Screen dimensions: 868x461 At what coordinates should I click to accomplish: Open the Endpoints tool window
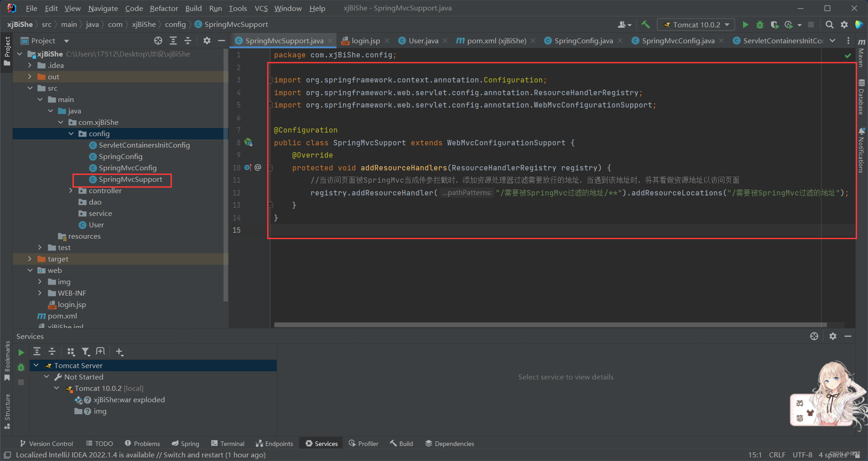click(x=274, y=444)
